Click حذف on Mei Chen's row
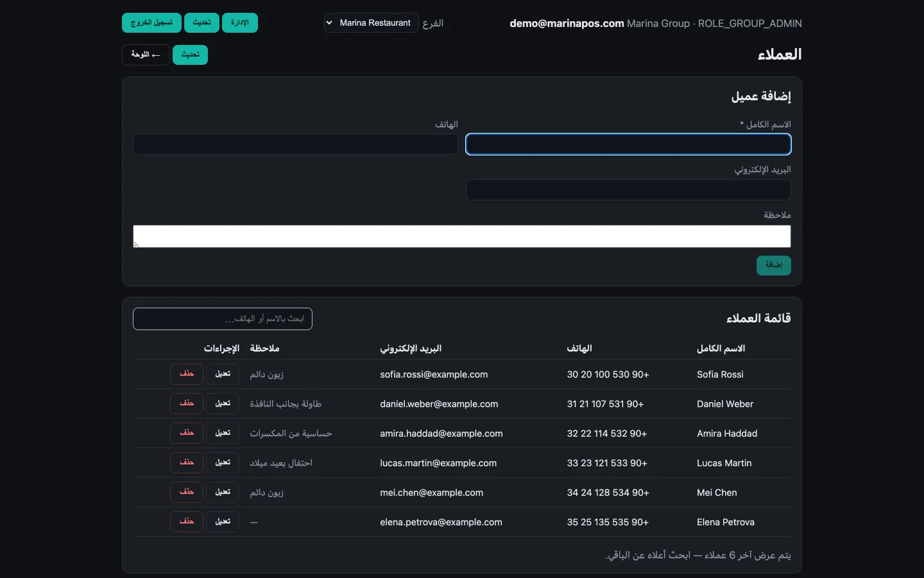 (x=187, y=492)
